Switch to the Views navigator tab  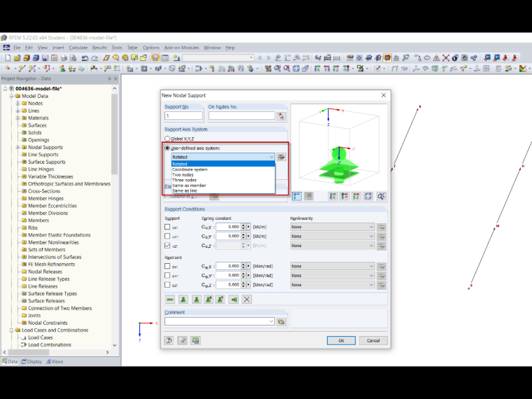55,362
